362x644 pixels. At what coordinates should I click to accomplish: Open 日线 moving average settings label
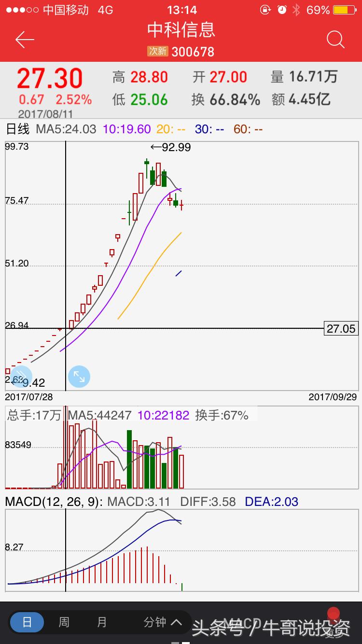17,129
